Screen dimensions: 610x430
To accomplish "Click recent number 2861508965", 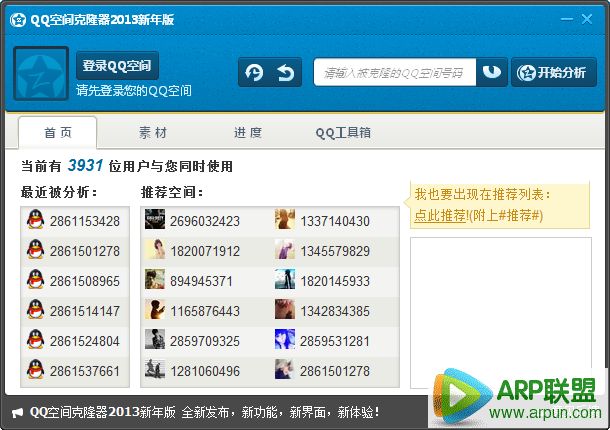I will coord(84,281).
